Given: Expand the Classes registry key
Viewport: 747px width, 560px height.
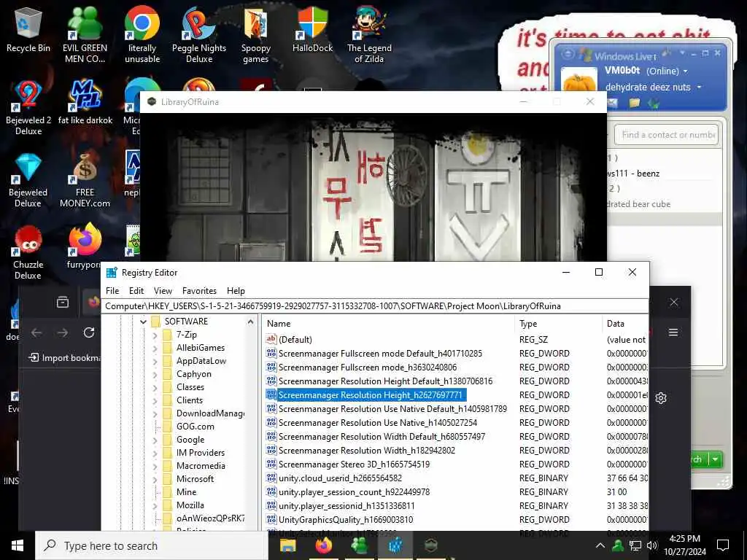Looking at the screenshot, I should [x=155, y=388].
